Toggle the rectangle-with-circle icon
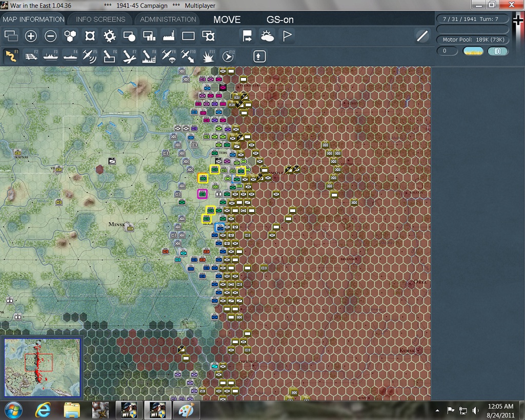The height and width of the screenshot is (420, 525). tap(129, 36)
